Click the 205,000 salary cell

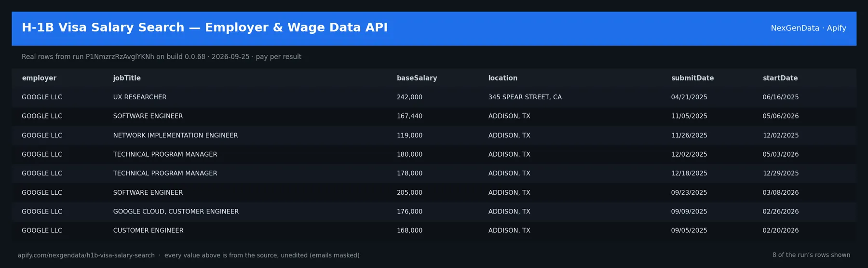click(409, 192)
